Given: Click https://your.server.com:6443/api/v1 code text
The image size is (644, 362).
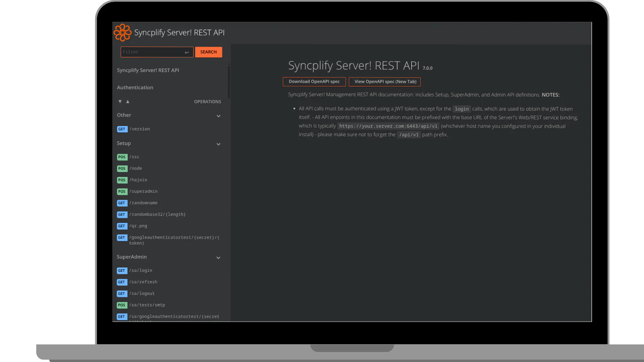Looking at the screenshot, I should [388, 126].
